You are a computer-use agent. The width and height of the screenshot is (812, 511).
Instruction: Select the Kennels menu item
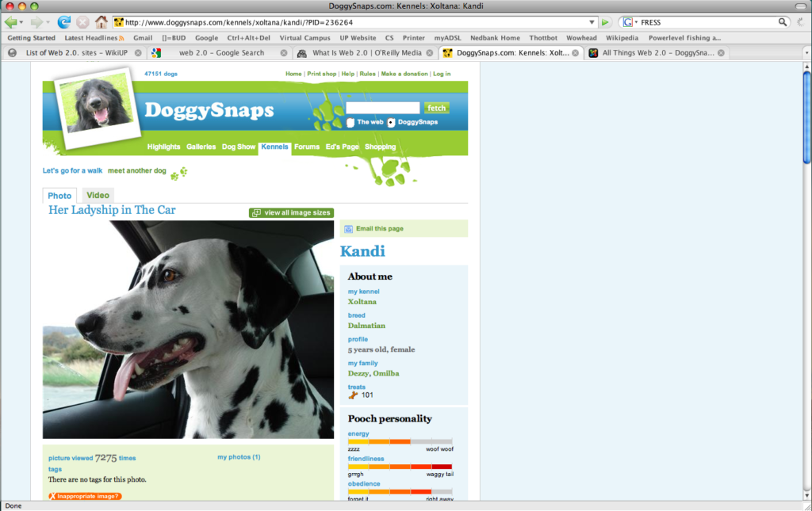274,147
